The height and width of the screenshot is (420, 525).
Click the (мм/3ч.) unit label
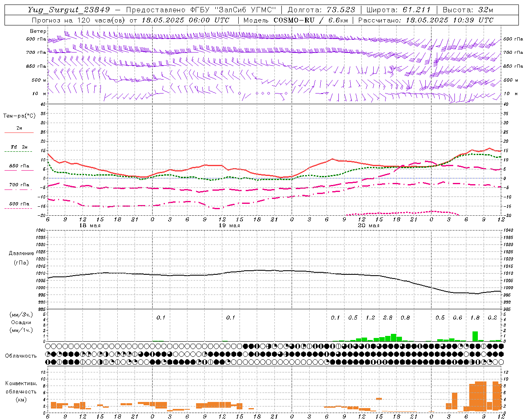[21, 315]
